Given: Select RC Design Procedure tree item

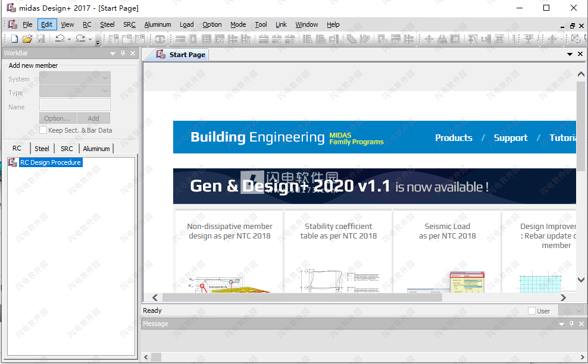Looking at the screenshot, I should pyautogui.click(x=50, y=162).
